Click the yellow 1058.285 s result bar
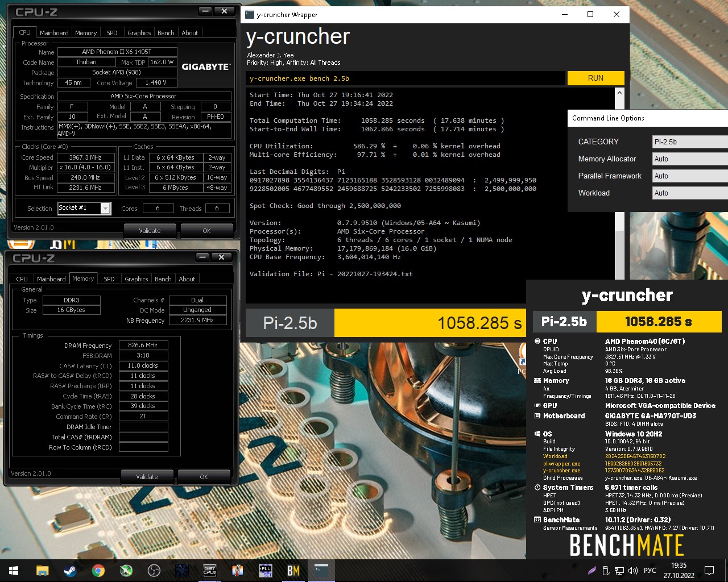Screen dimensions: 728x582 coord(430,323)
